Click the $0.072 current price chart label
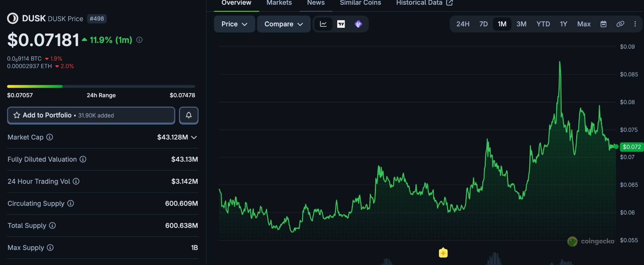This screenshot has width=644, height=265. (631, 147)
